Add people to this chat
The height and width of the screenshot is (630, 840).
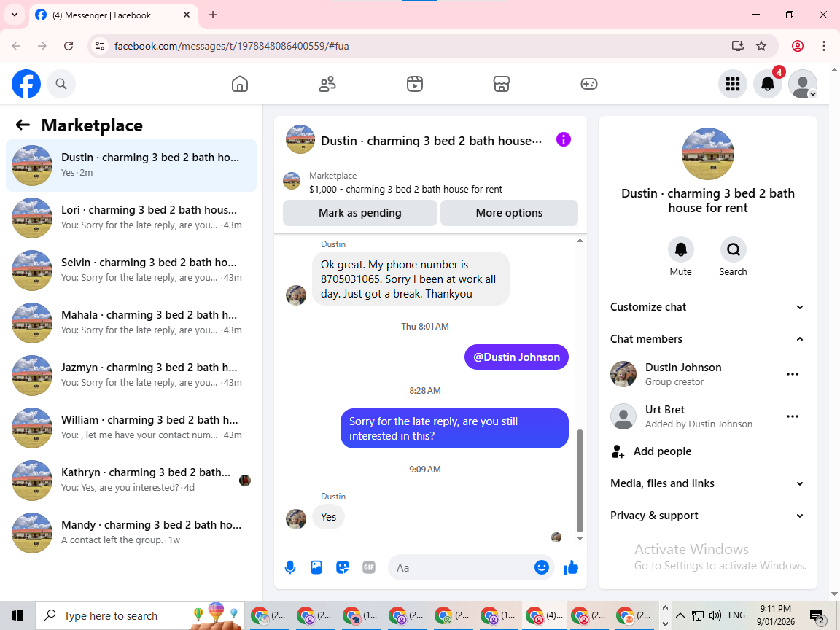(708, 451)
